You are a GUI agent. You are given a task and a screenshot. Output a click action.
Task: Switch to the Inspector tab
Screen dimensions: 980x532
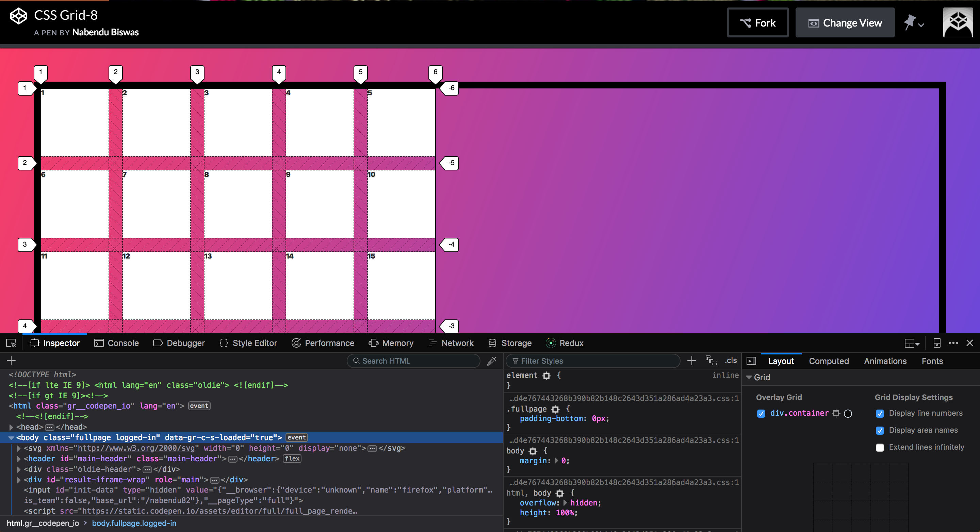coord(55,343)
